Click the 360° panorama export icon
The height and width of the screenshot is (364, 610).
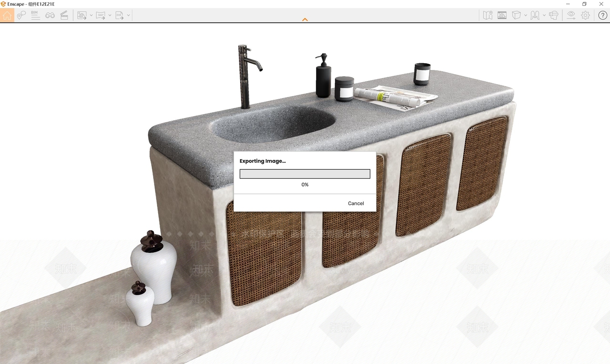tap(100, 15)
